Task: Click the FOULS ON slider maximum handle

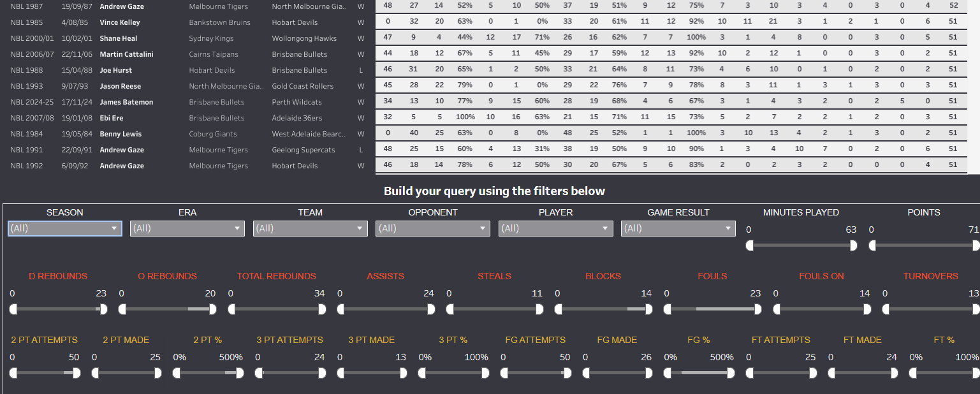Action: click(867, 309)
